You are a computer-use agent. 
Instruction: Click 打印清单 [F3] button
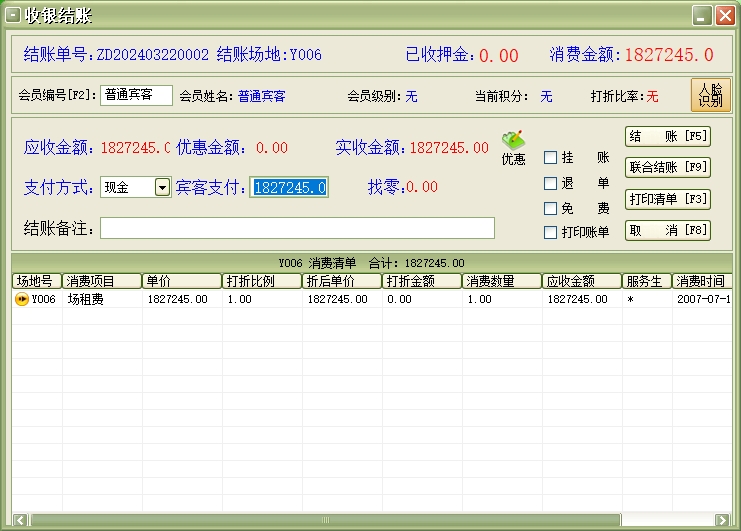667,199
